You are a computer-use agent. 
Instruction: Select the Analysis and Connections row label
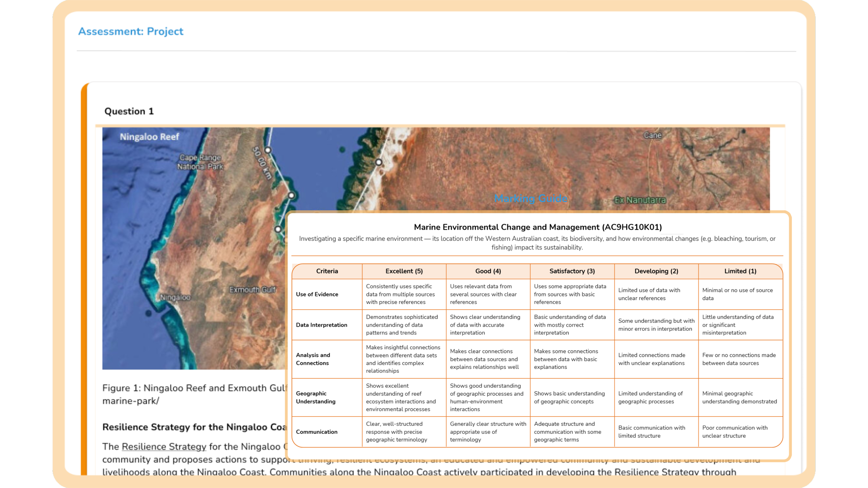pos(313,359)
